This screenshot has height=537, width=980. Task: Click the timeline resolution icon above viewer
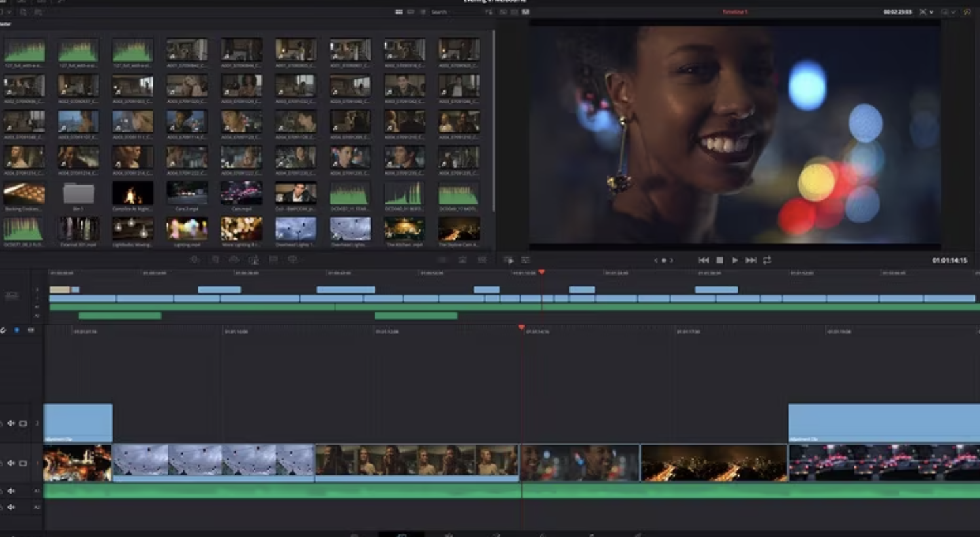click(x=923, y=12)
